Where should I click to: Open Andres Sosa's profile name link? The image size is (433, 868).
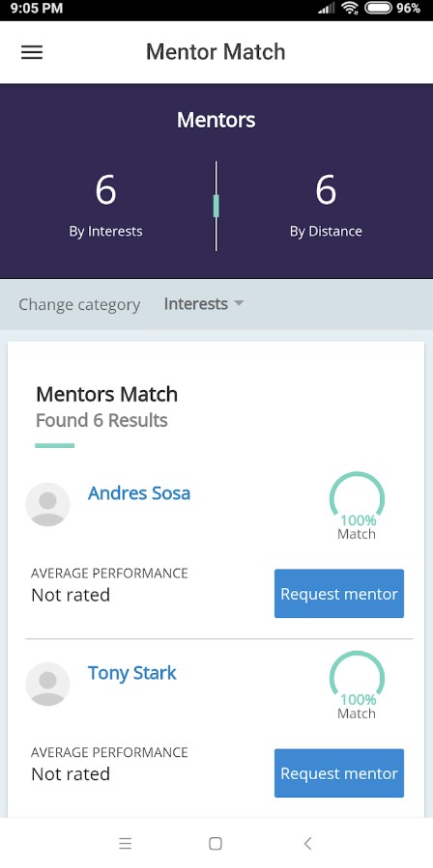pyautogui.click(x=139, y=492)
